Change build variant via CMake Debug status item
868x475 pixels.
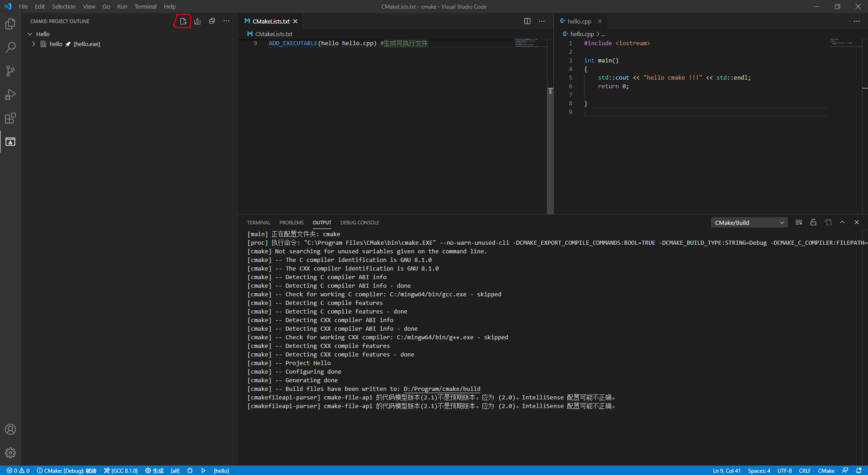point(66,470)
